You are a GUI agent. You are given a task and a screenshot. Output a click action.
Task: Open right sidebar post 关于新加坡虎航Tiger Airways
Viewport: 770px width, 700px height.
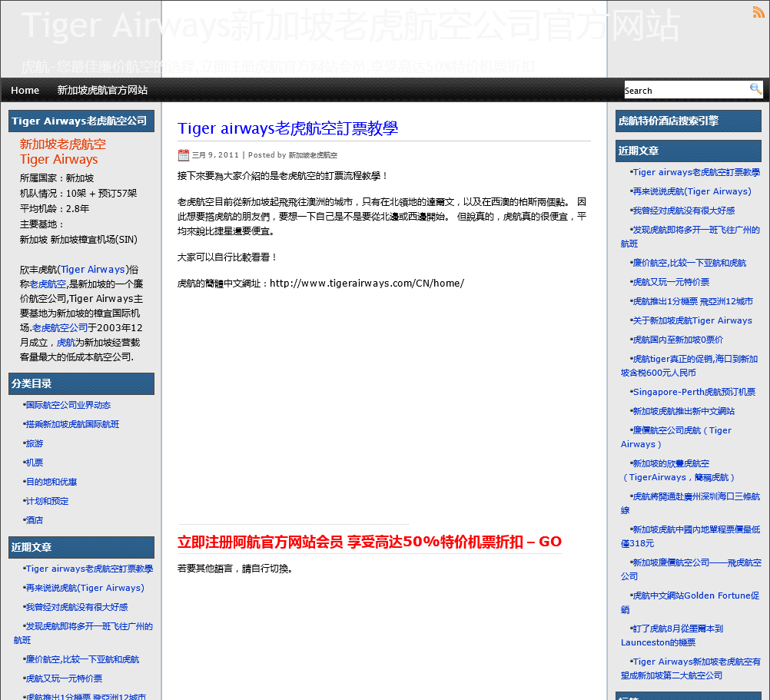pyautogui.click(x=692, y=320)
